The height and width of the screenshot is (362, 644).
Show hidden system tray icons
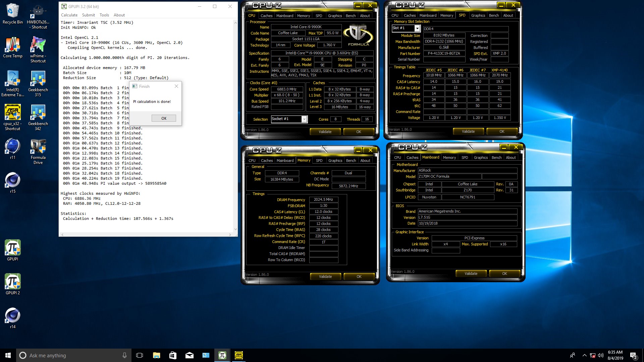(584, 355)
